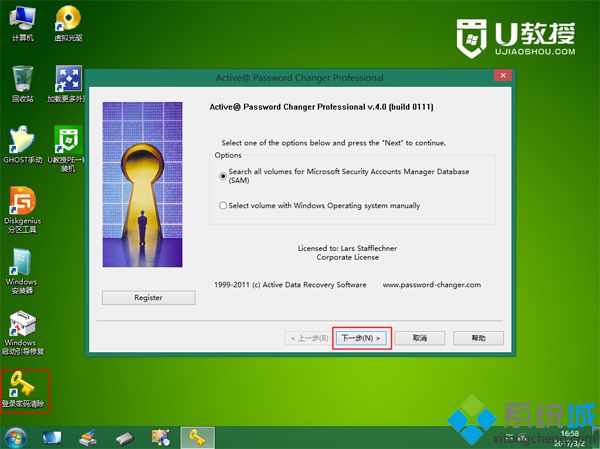
Task: Close the Password Changer Professional window
Action: (x=503, y=75)
